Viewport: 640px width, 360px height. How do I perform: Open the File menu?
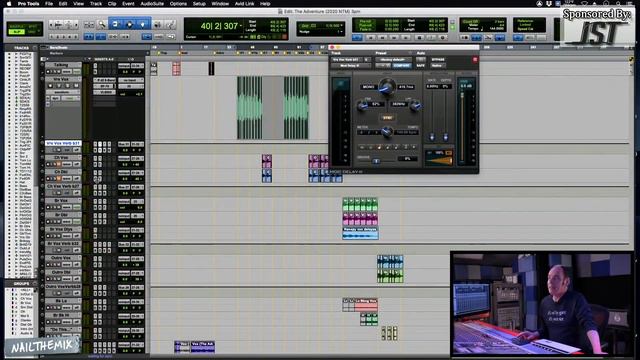coord(49,4)
